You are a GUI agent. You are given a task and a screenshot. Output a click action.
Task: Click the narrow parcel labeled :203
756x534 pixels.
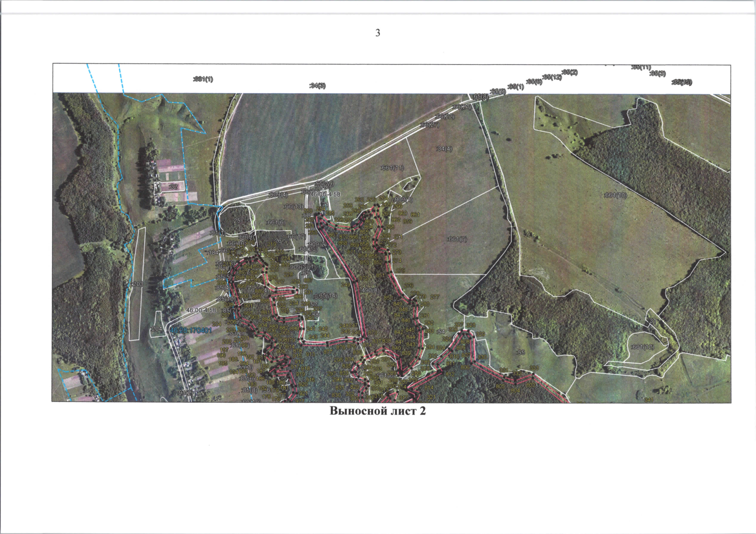(x=137, y=283)
